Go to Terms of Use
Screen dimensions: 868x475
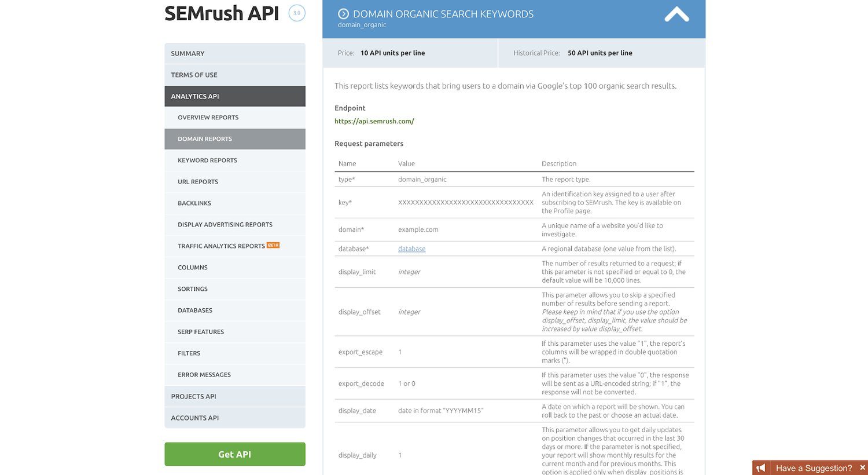(234, 75)
